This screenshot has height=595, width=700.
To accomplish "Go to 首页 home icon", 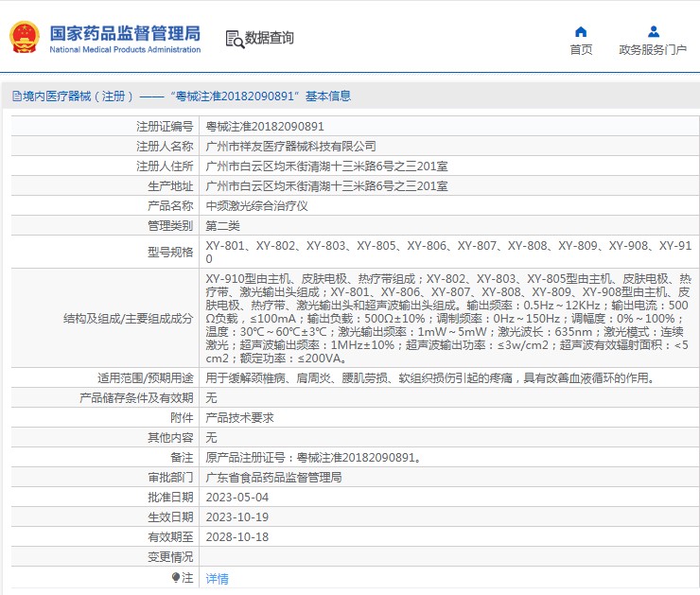I will [x=581, y=32].
